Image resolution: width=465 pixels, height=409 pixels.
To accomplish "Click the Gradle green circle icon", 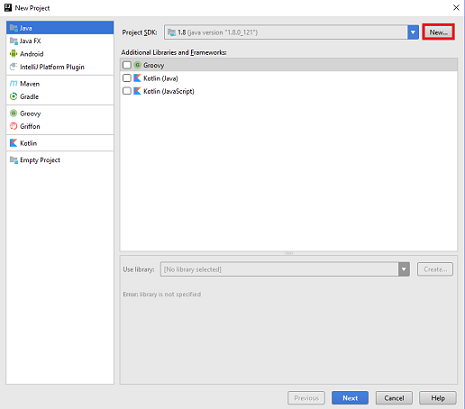I will tap(13, 96).
